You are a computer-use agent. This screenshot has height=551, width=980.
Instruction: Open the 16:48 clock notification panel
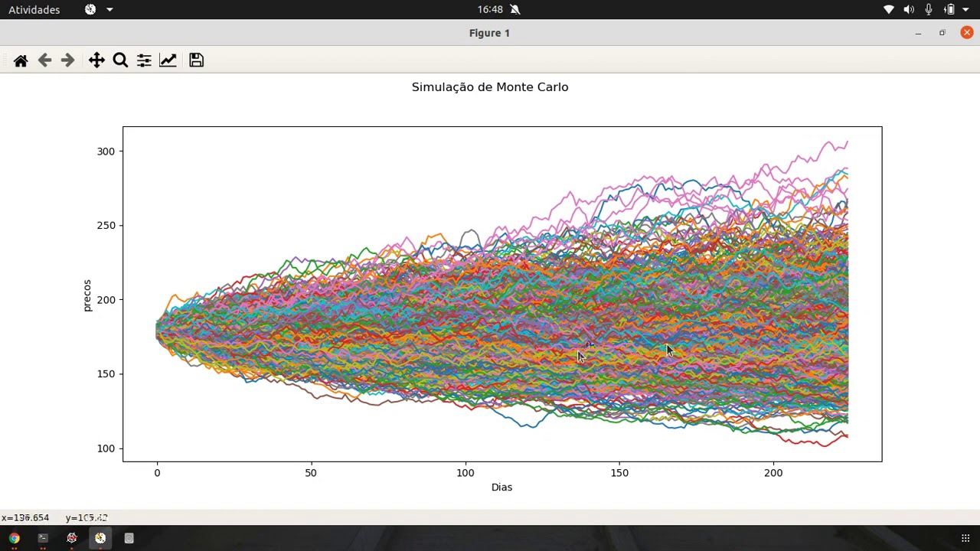[x=490, y=9]
